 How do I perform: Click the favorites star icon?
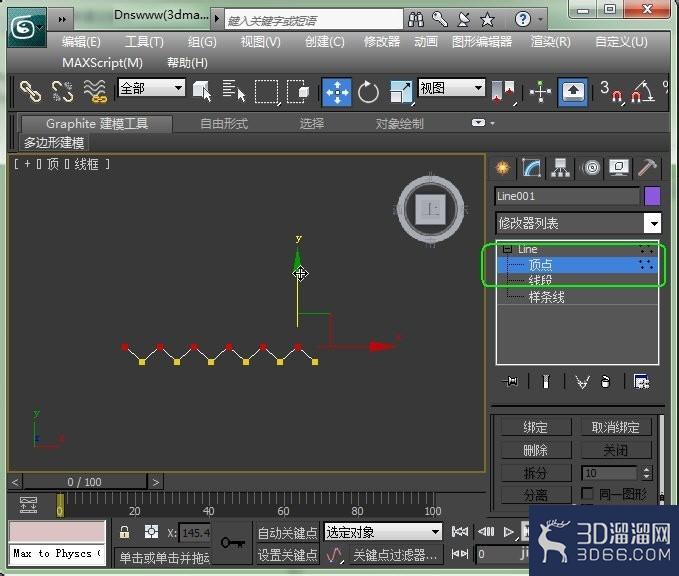(488, 19)
